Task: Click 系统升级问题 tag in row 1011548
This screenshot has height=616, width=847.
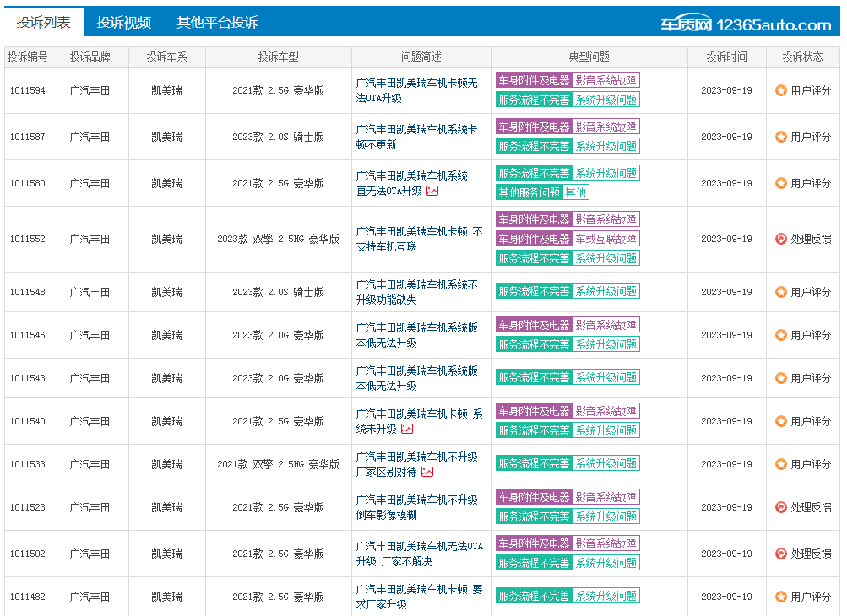Action: [x=606, y=291]
